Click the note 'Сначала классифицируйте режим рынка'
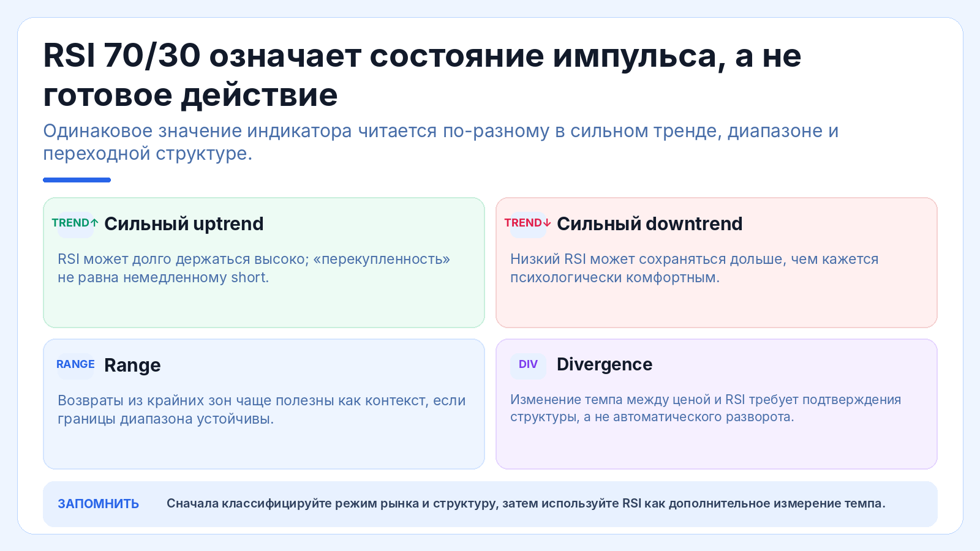The width and height of the screenshot is (980, 551). click(x=526, y=504)
